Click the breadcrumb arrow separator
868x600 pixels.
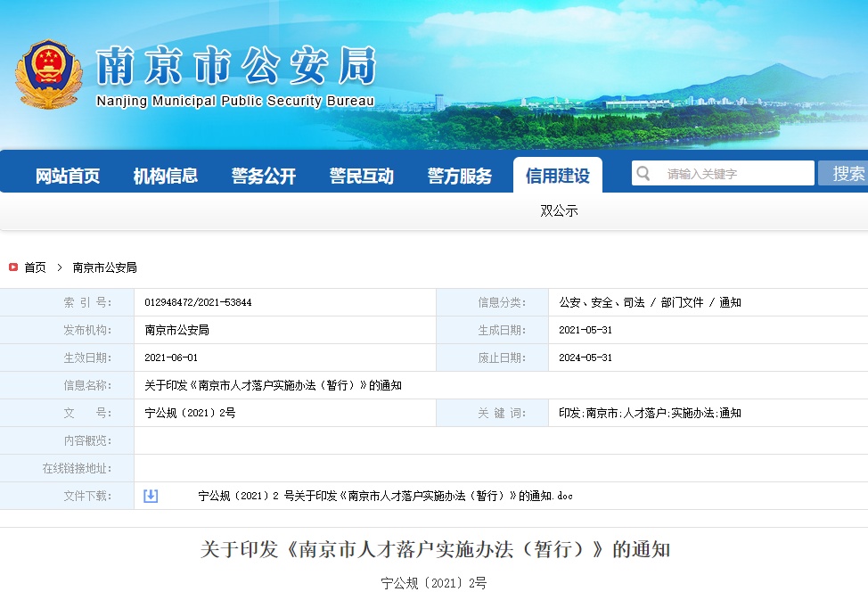click(x=60, y=267)
